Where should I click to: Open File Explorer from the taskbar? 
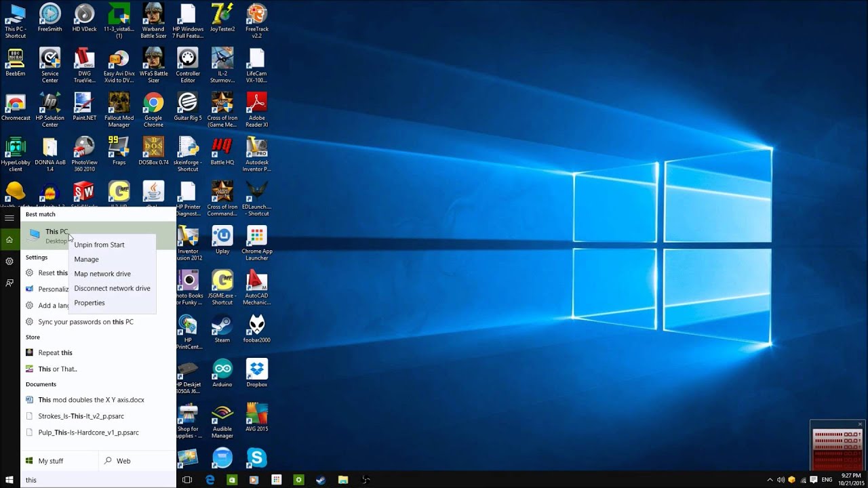tap(343, 480)
